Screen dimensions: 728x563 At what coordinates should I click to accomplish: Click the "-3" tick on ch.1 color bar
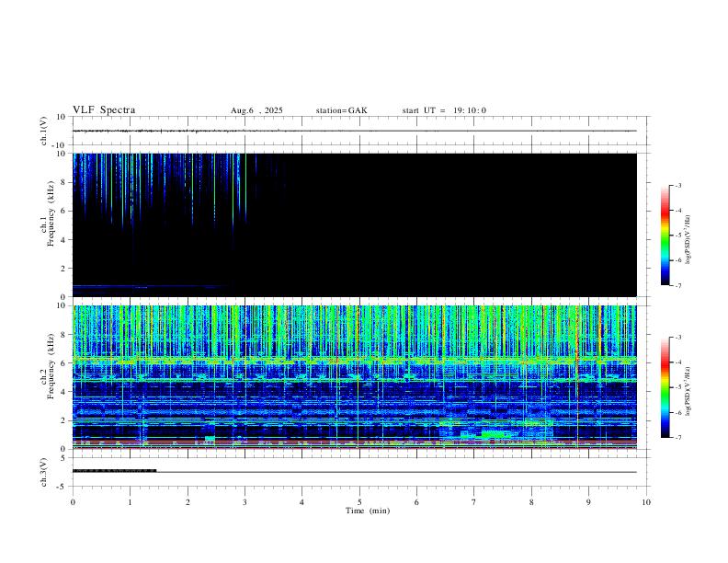click(677, 185)
